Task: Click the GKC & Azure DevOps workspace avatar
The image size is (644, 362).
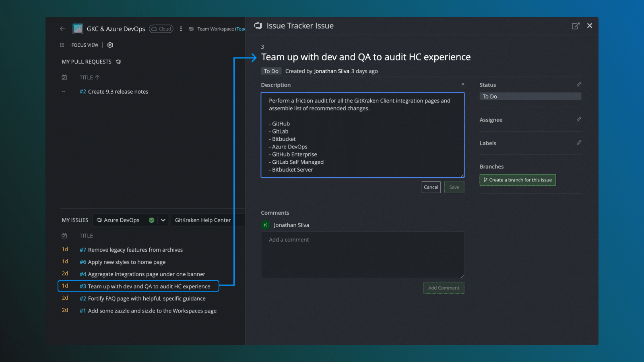Action: tap(78, 29)
